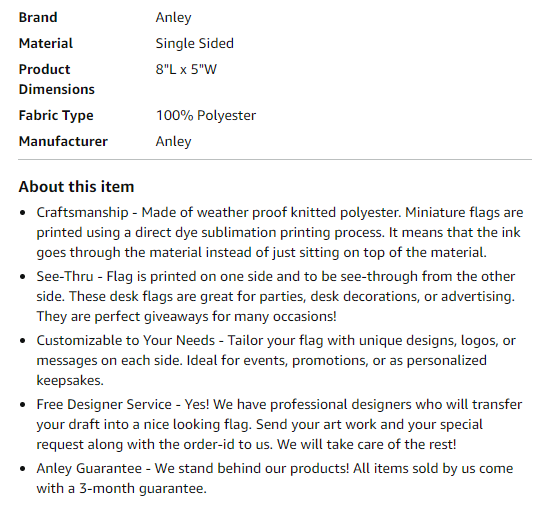This screenshot has height=510, width=550.
Task: Click the Material row label
Action: (x=46, y=43)
